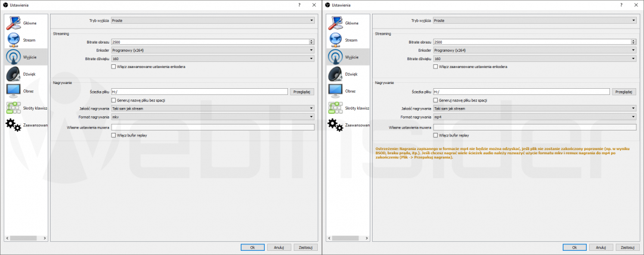Select the Stream globe icon in left window
Screen dimensions: 644x255
tap(13, 40)
